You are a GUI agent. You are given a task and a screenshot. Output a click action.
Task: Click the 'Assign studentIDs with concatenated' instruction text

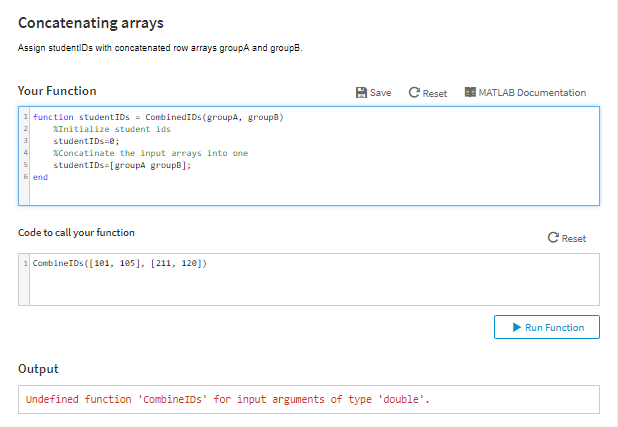[160, 48]
